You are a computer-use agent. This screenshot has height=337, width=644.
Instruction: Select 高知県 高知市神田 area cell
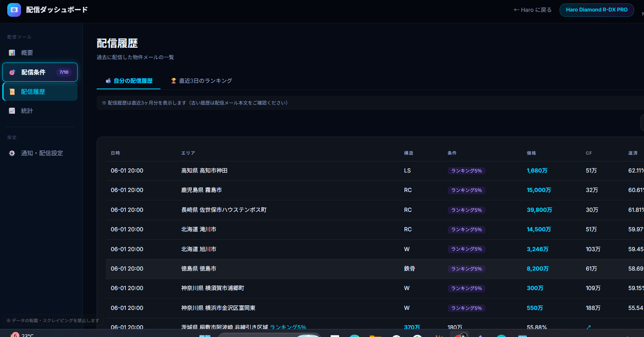204,171
